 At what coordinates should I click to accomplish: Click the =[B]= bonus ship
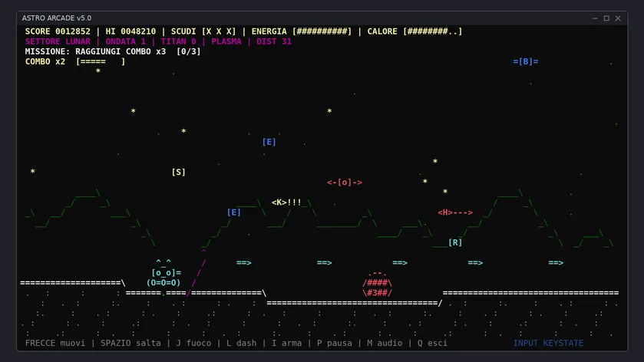(525, 61)
